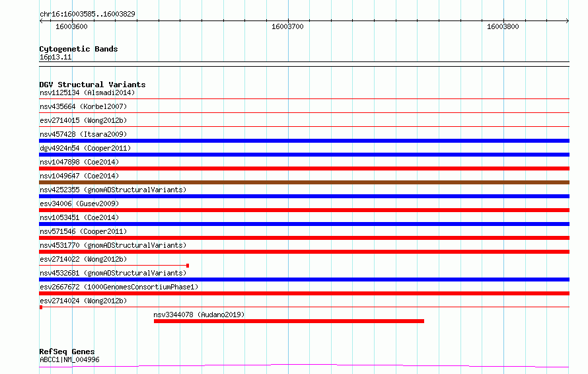588x374 pixels.
Task: Select esv2714022 (Wong2012b) label
Action: 83,259
